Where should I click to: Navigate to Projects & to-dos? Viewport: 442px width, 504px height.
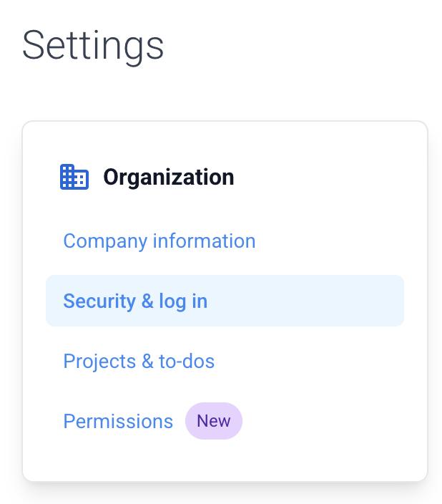pyautogui.click(x=139, y=361)
